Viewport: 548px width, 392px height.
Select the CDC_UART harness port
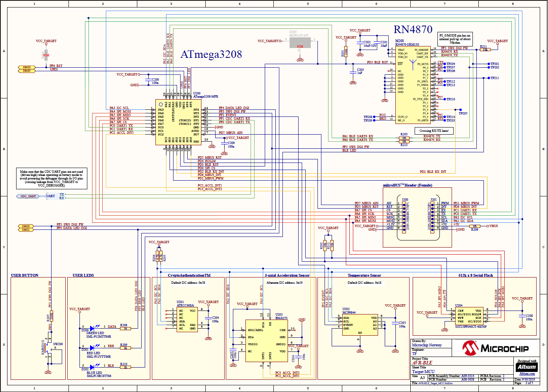click(x=28, y=196)
